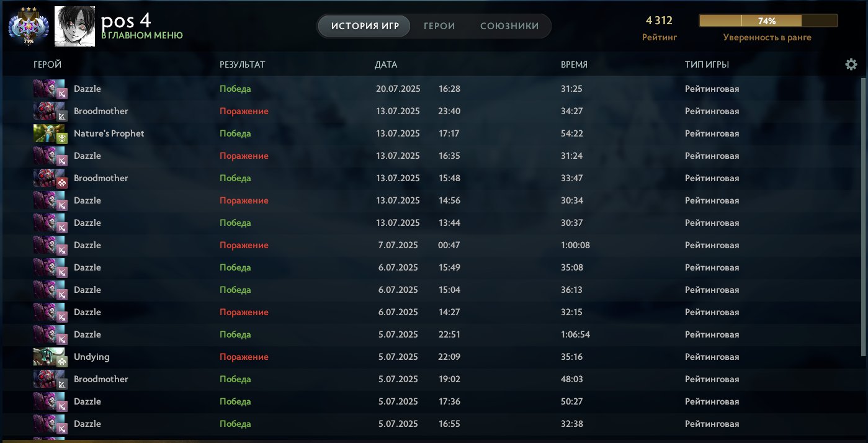Click the duration 1:06:54
The height and width of the screenshot is (443, 868).
[575, 334]
